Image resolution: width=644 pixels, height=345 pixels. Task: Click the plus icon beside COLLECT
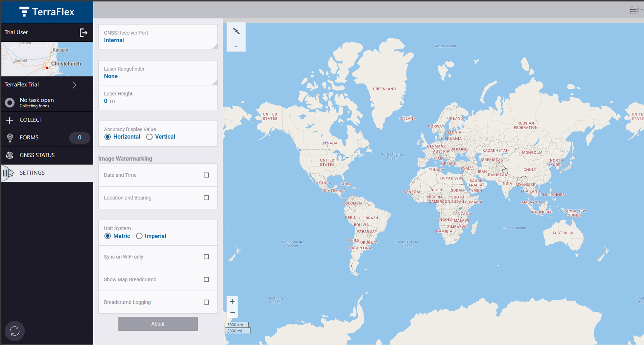(9, 120)
